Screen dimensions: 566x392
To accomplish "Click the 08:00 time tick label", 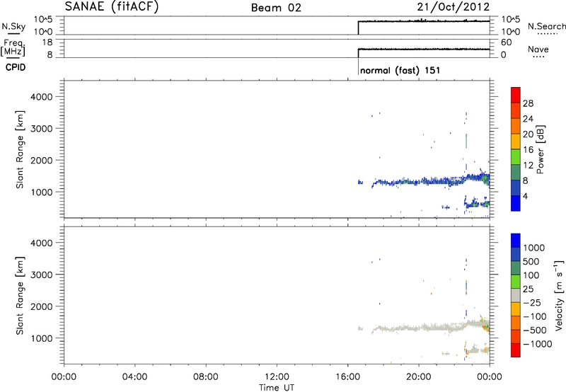I will point(206,377).
